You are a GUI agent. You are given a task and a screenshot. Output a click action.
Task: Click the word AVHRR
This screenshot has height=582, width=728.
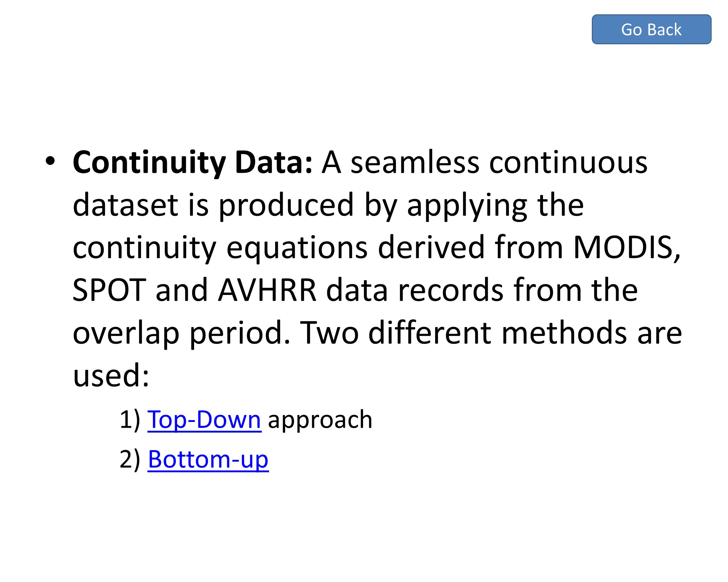[x=267, y=290]
